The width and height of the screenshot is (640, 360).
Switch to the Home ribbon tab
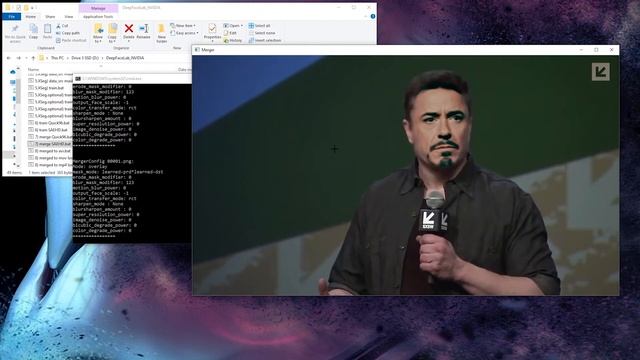click(x=31, y=17)
